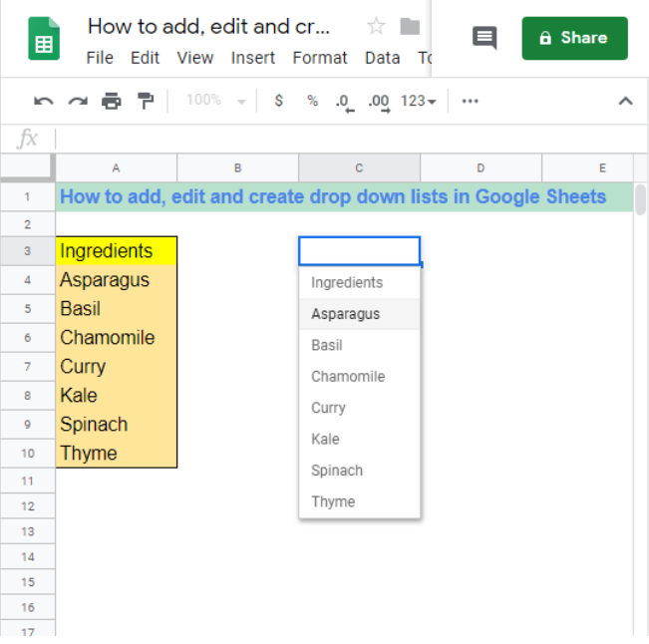Screen dimensions: 649x644
Task: Star this spreadsheet document
Action: click(376, 26)
